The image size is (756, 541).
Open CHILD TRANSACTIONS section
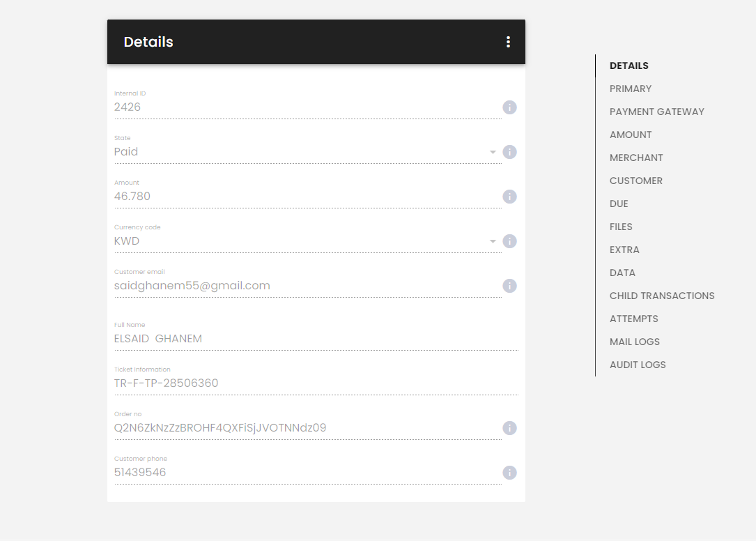[x=662, y=296]
